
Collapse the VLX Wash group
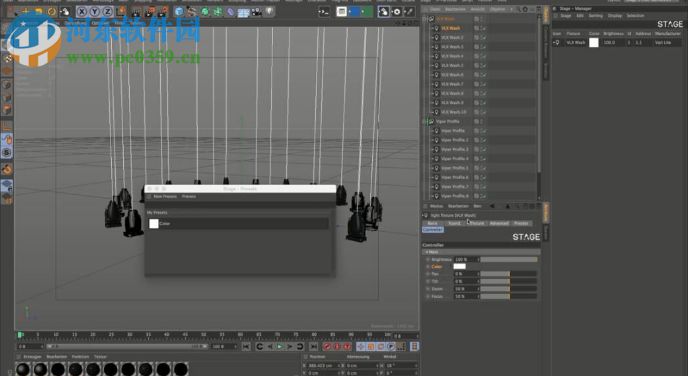425,19
